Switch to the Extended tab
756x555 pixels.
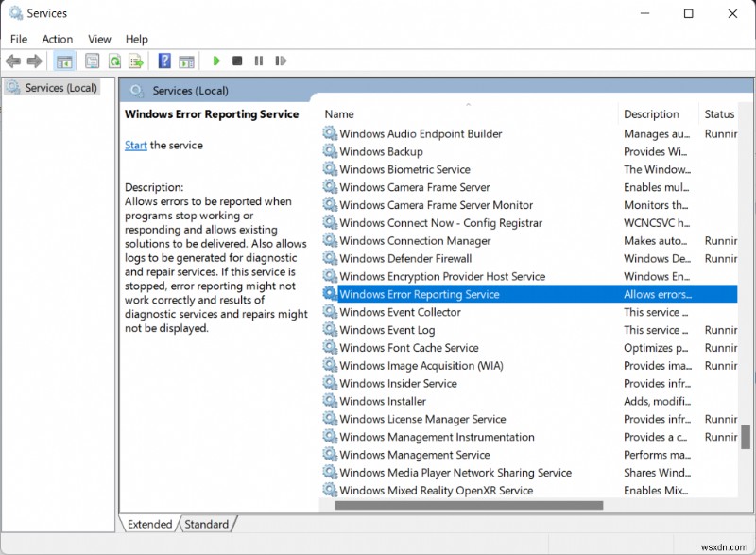[149, 524]
